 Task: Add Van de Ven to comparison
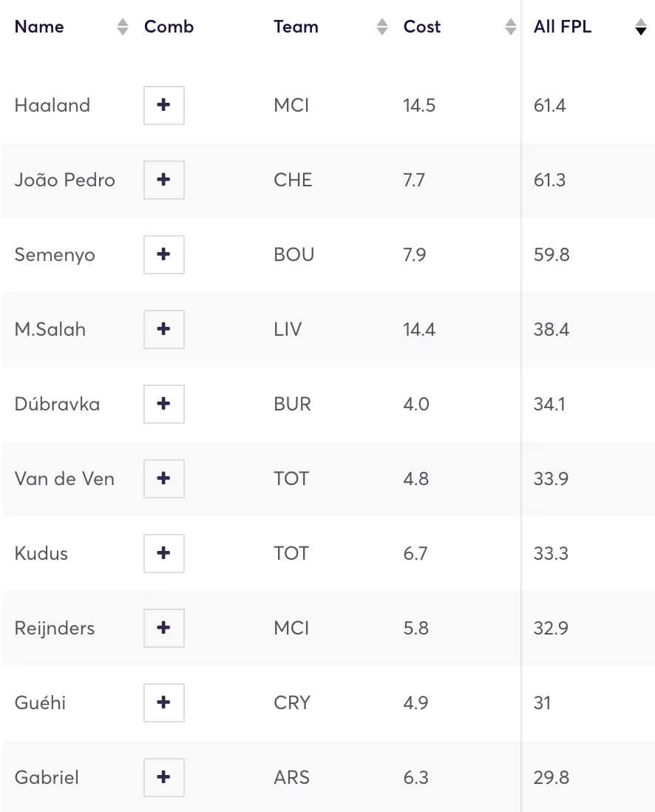pyautogui.click(x=164, y=478)
